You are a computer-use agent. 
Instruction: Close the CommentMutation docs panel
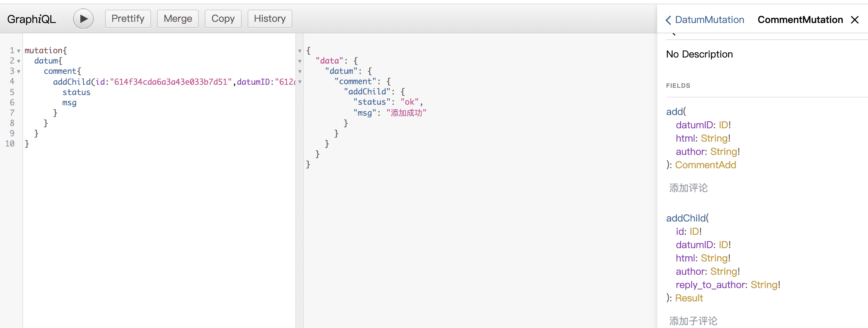click(x=855, y=20)
